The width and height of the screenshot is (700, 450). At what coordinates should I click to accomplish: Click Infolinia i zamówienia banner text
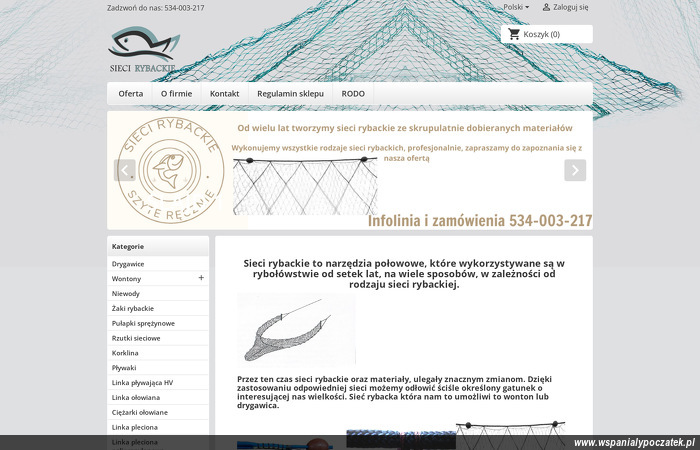480,221
